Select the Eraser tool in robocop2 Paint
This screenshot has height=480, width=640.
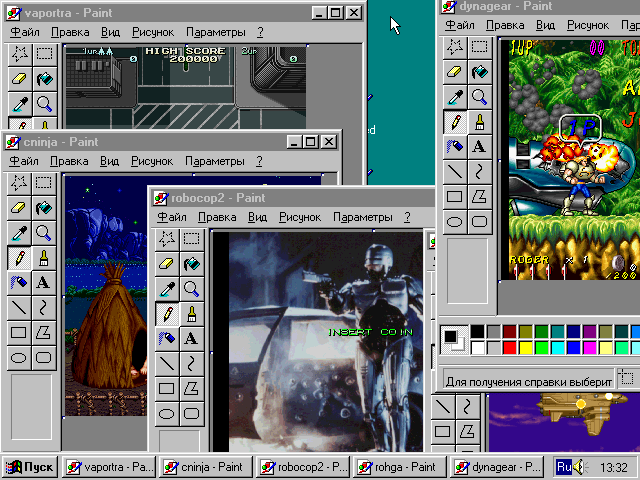click(x=167, y=264)
